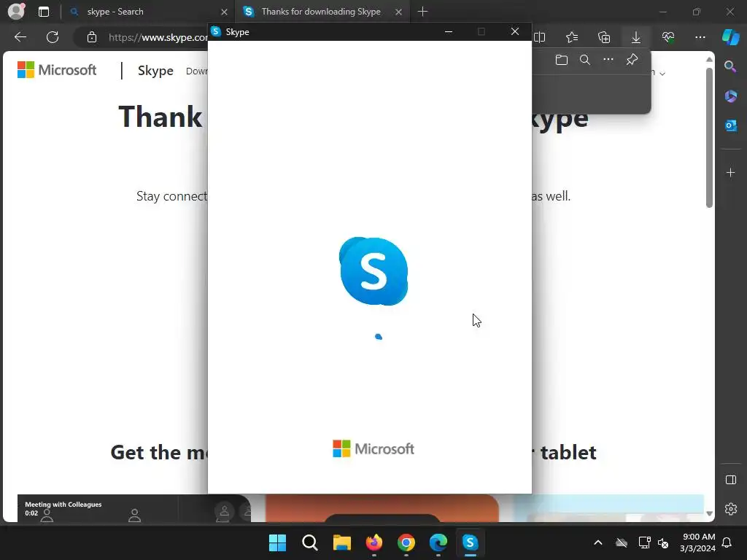Open Edge Settings and more menu
747x560 pixels.
(700, 37)
